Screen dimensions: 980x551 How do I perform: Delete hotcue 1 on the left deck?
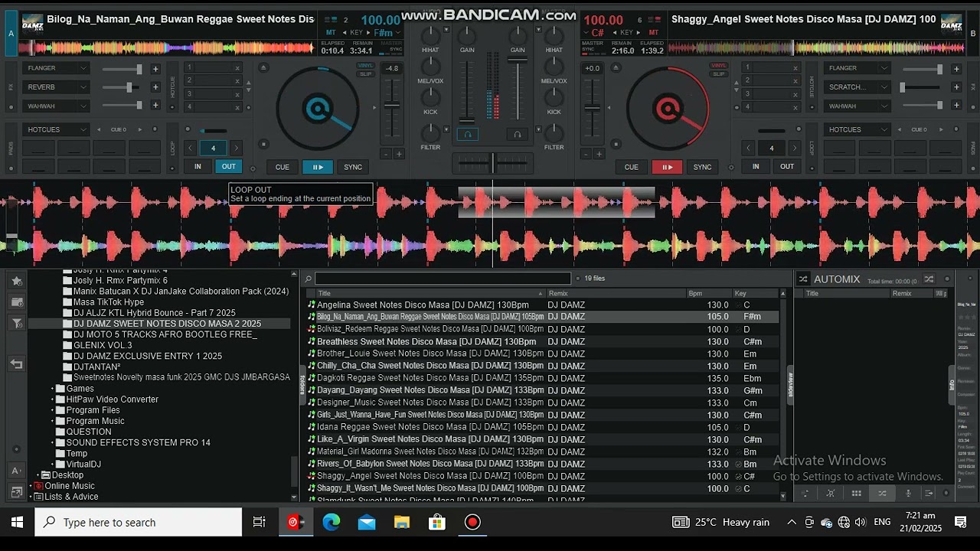click(x=237, y=68)
